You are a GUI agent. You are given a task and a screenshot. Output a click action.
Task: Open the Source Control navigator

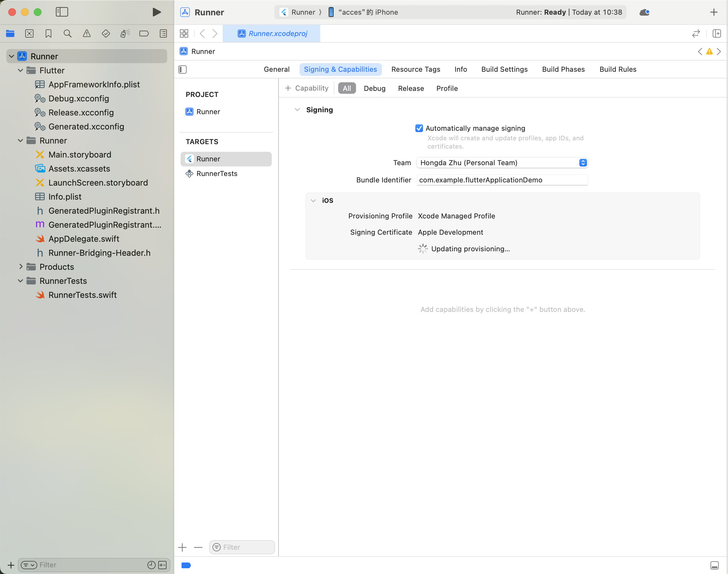coord(29,33)
